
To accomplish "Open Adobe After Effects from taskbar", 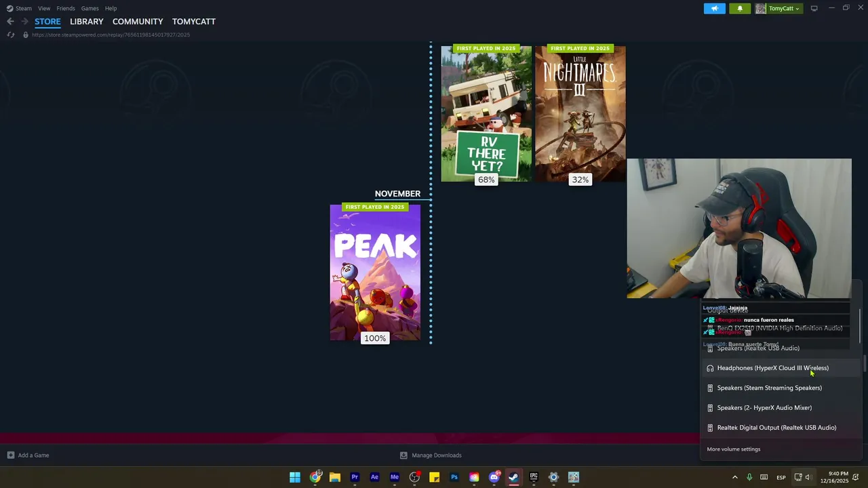I will point(374,477).
